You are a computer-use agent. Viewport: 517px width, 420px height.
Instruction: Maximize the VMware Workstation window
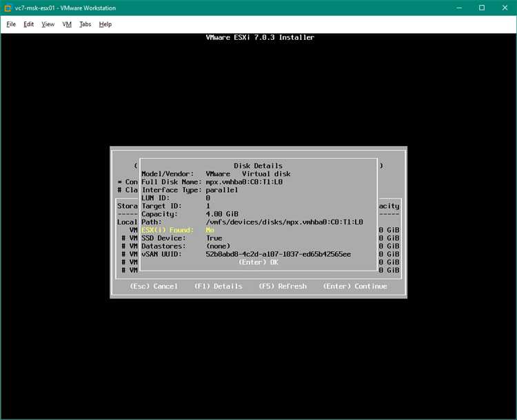(482, 8)
